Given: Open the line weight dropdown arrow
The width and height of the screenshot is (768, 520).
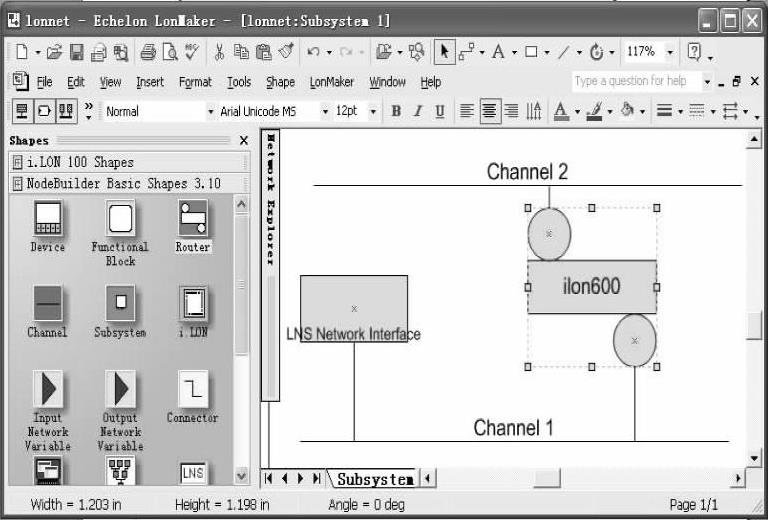Looking at the screenshot, I should (x=680, y=112).
